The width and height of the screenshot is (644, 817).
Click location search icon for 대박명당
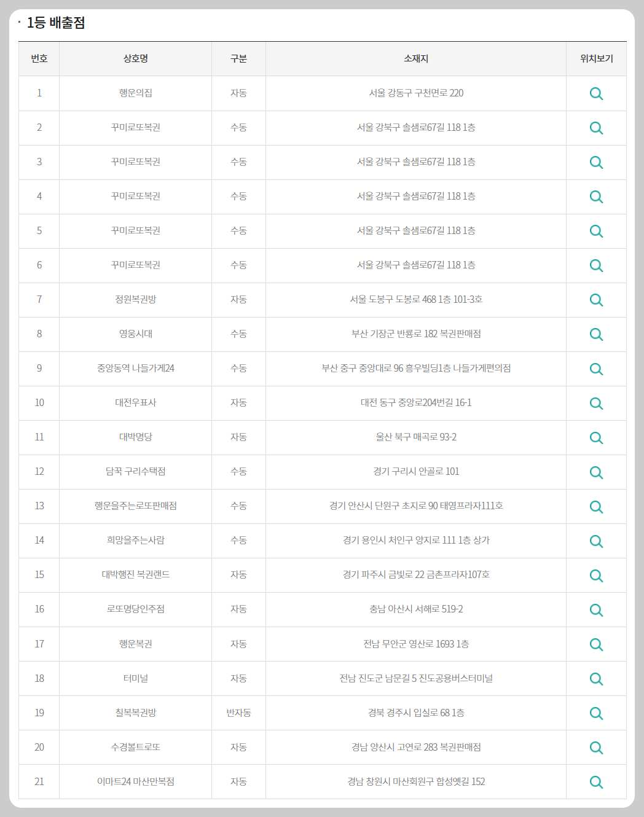595,437
